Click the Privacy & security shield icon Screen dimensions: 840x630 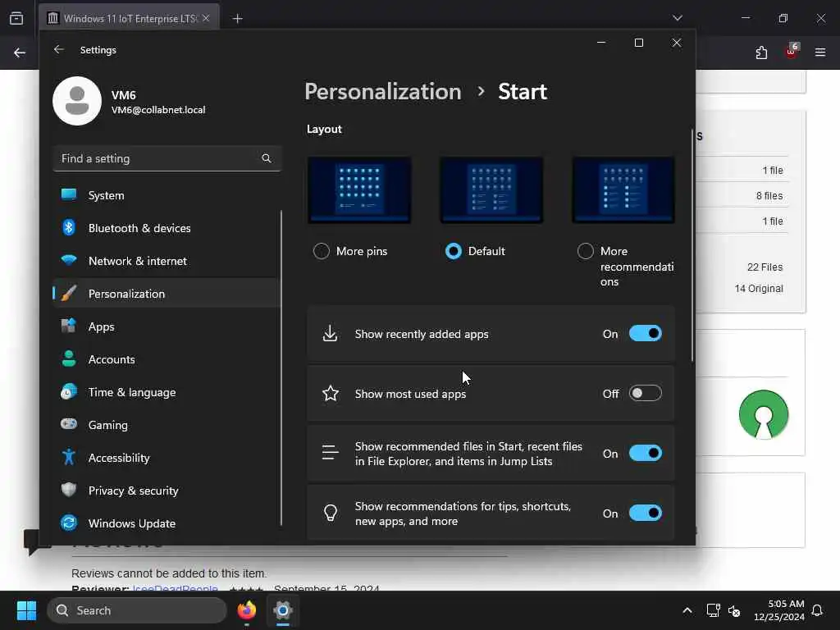pos(69,491)
